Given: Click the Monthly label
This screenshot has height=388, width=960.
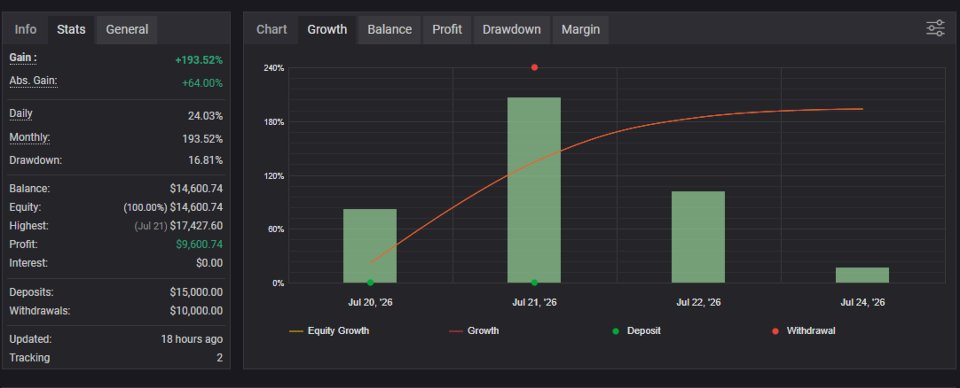Looking at the screenshot, I should click(29, 138).
